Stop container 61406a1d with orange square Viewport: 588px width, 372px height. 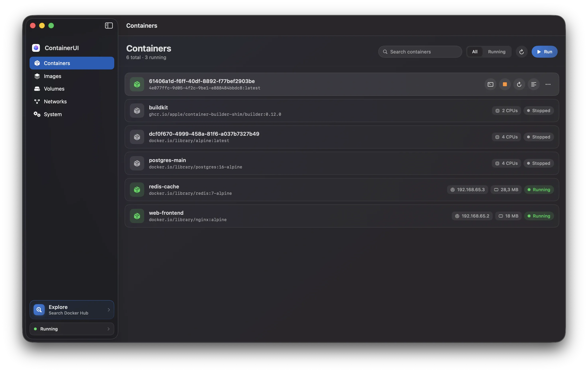pos(505,84)
